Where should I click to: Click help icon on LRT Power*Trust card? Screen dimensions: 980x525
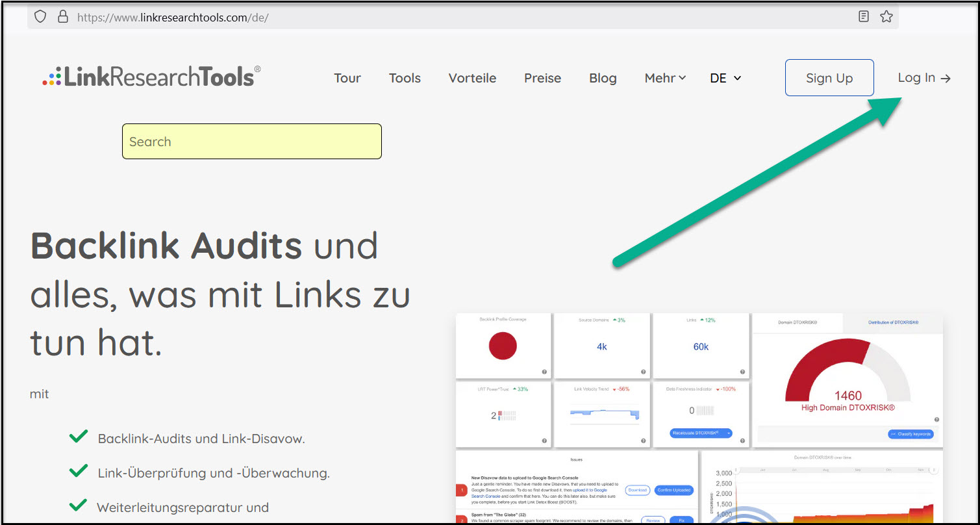click(x=544, y=441)
